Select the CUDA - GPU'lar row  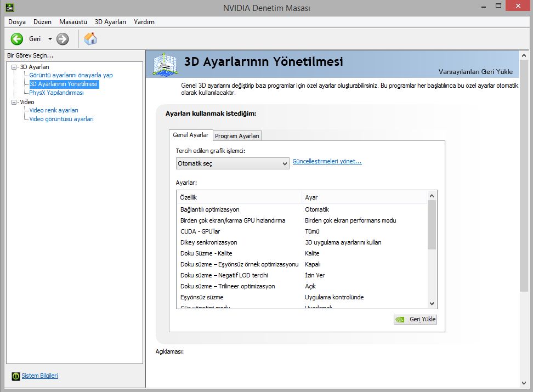(x=302, y=231)
